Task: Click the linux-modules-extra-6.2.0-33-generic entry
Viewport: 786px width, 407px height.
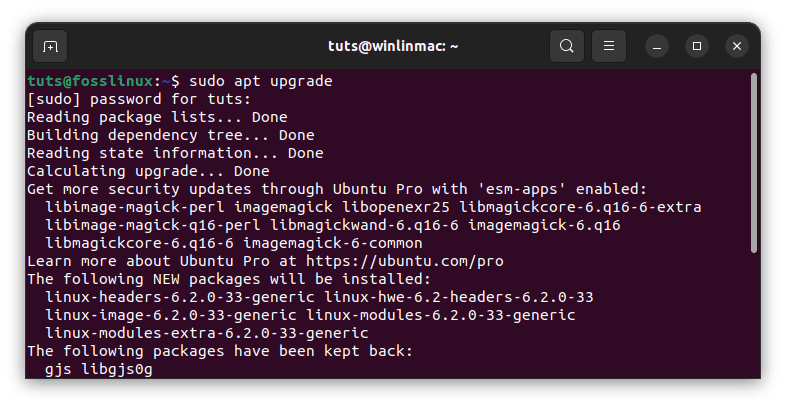Action: pyautogui.click(x=207, y=333)
